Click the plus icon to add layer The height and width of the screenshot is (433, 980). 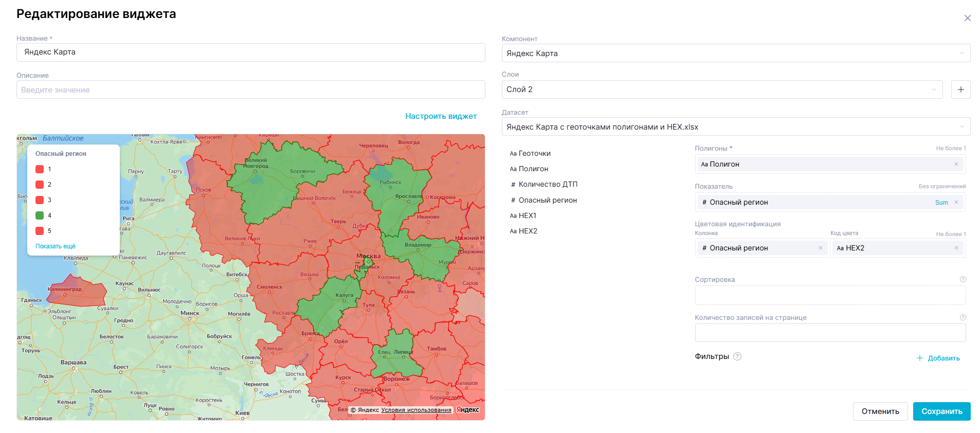click(x=960, y=89)
